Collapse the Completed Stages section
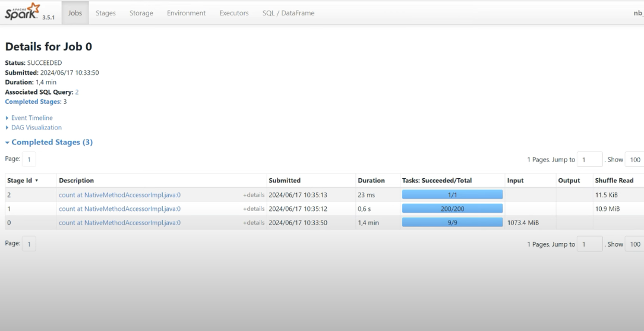 pos(52,143)
